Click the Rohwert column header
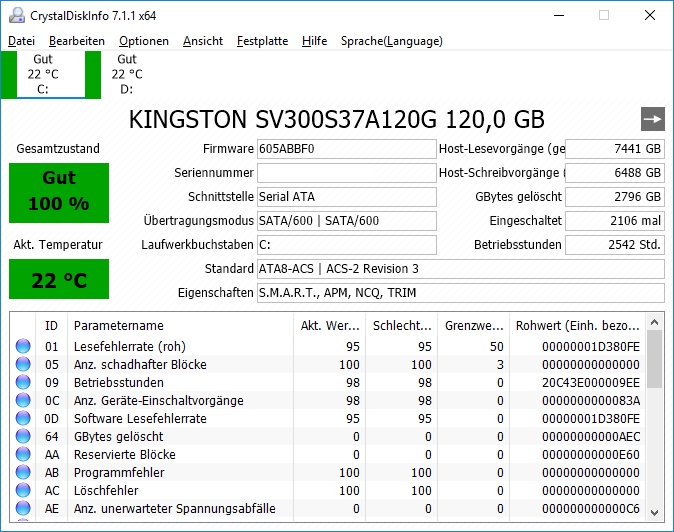The height and width of the screenshot is (532, 674). pyautogui.click(x=578, y=326)
